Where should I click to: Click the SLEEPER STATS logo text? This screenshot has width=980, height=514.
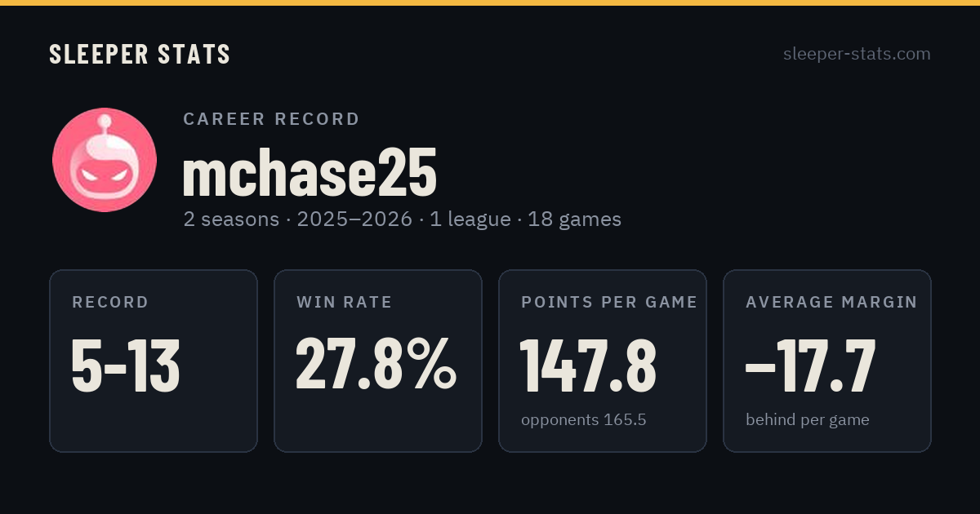click(x=140, y=55)
